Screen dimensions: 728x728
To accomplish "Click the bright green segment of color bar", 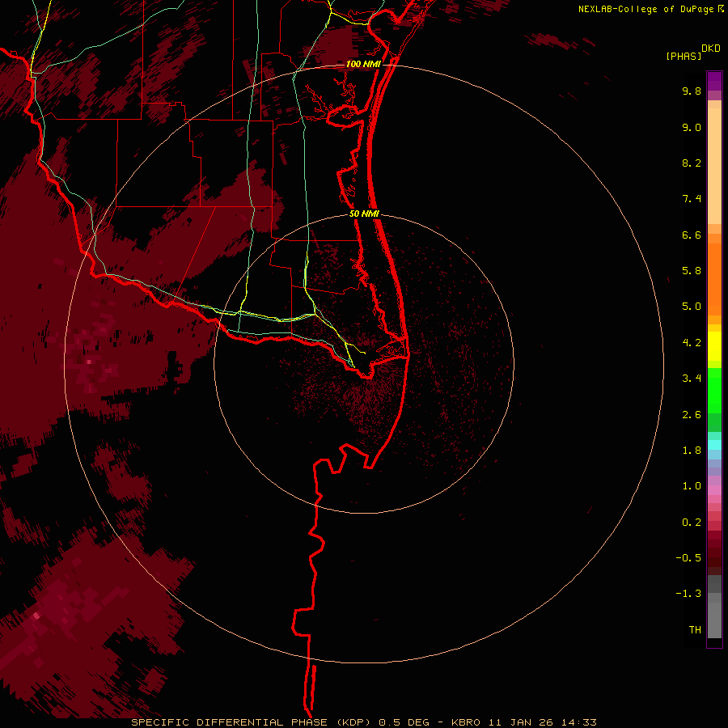I will click(x=714, y=390).
